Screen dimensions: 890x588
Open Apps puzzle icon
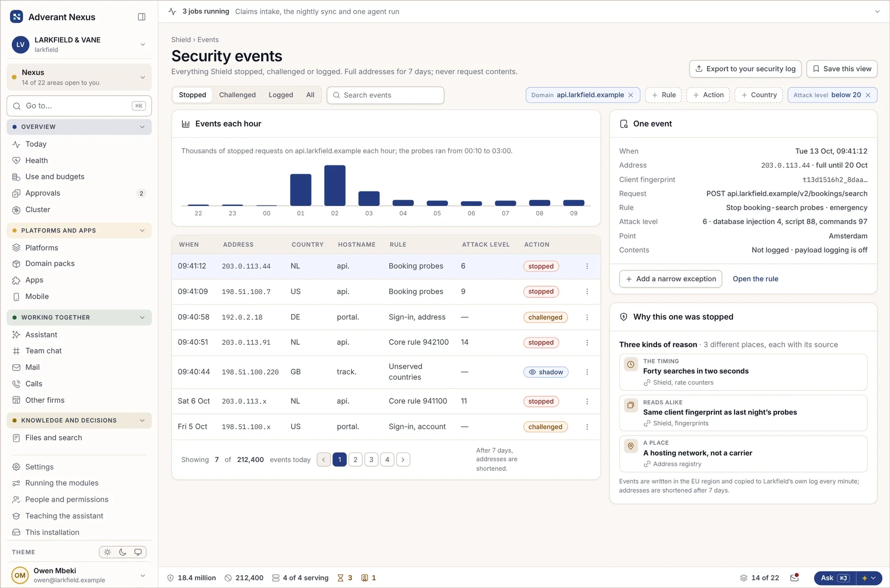[x=16, y=280]
